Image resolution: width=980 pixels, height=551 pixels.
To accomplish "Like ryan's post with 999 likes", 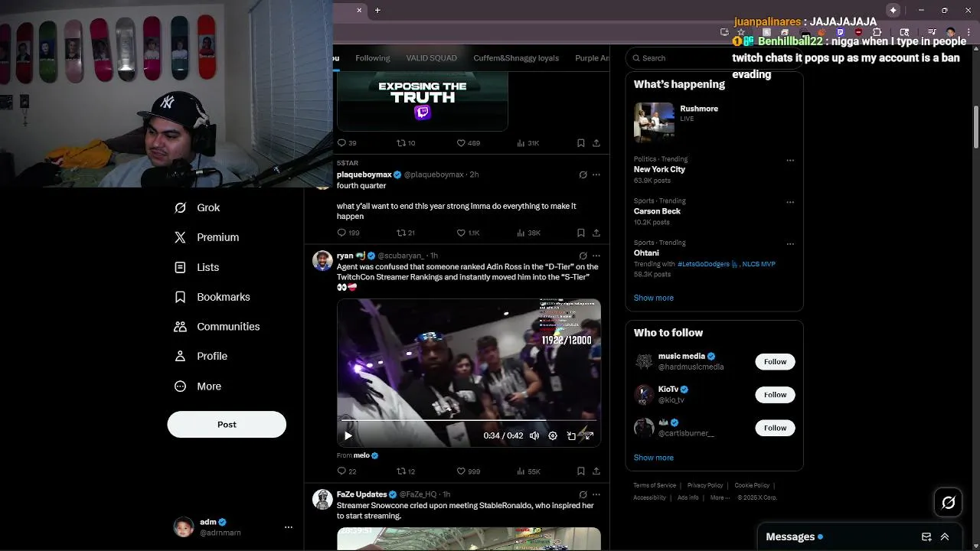I will pyautogui.click(x=468, y=471).
